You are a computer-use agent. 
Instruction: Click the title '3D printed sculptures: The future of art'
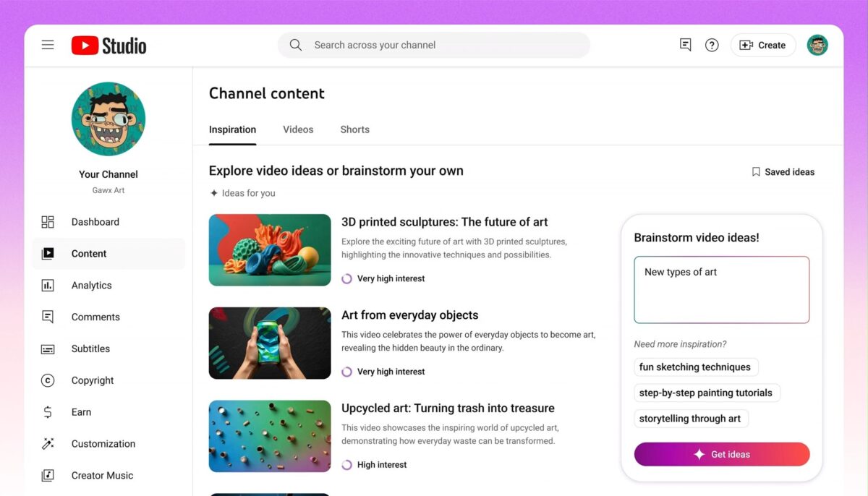444,222
